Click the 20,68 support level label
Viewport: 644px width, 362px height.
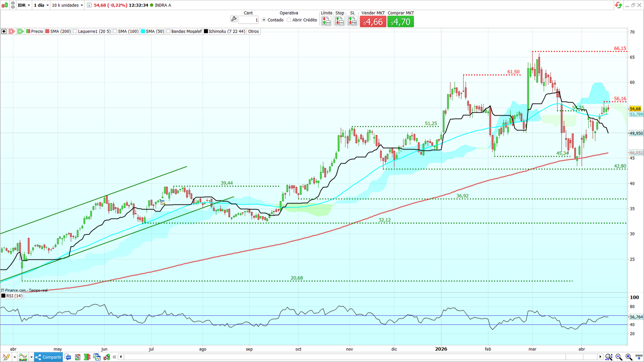coord(297,278)
